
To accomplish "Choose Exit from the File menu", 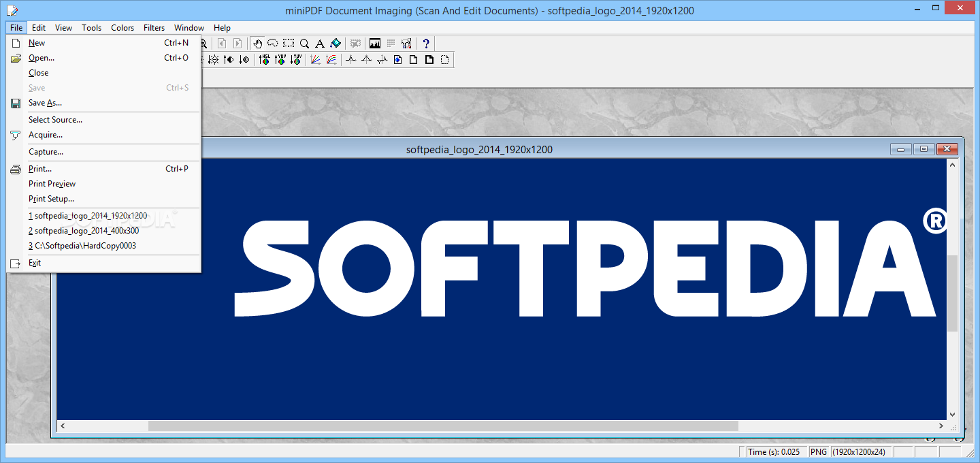I will coord(103,263).
